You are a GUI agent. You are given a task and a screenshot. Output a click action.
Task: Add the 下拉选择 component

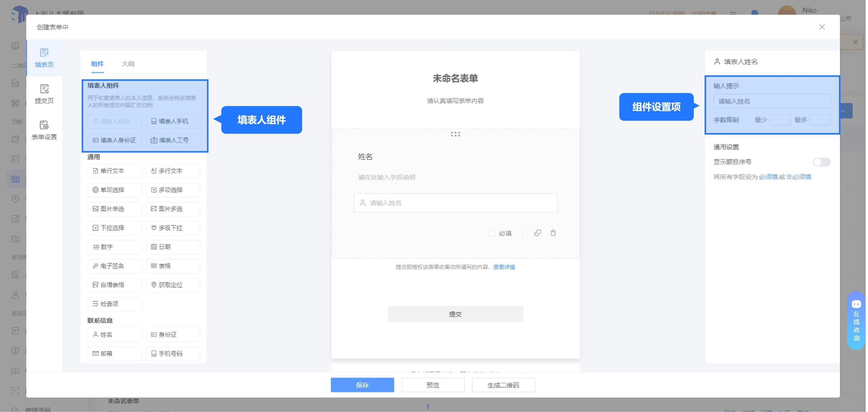click(x=115, y=228)
